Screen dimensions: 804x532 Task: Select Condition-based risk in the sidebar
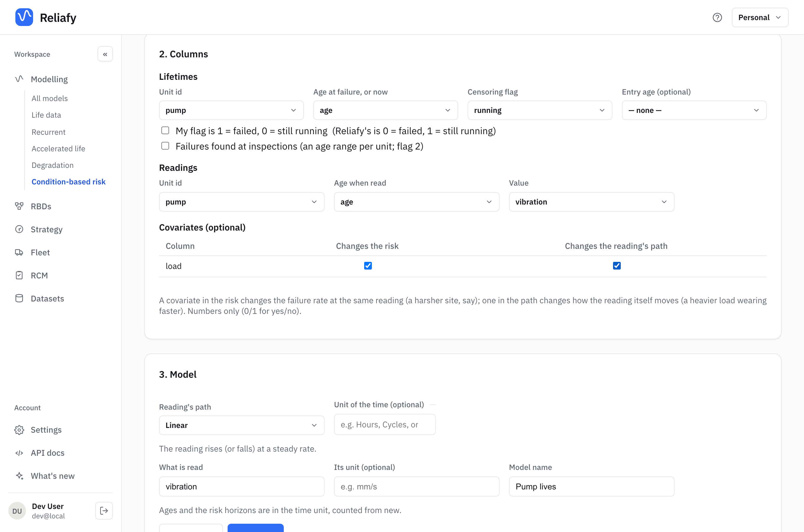pos(69,182)
